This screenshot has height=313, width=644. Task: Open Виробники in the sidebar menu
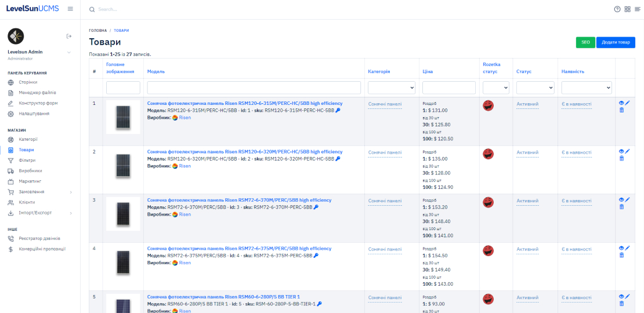pyautogui.click(x=30, y=171)
